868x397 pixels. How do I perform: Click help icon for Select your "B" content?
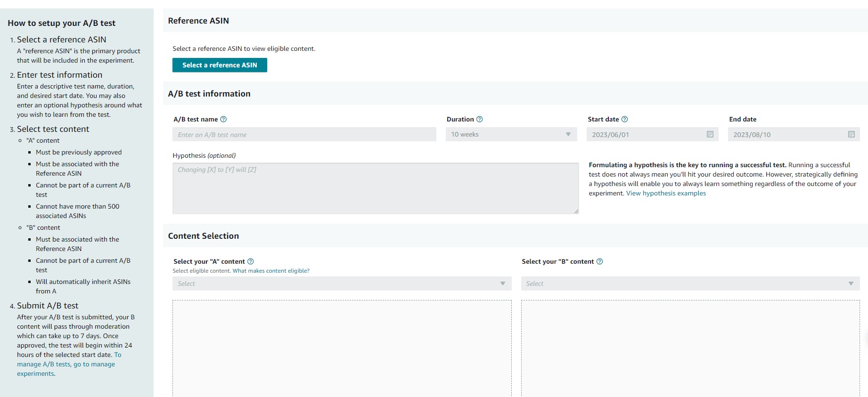tap(599, 262)
